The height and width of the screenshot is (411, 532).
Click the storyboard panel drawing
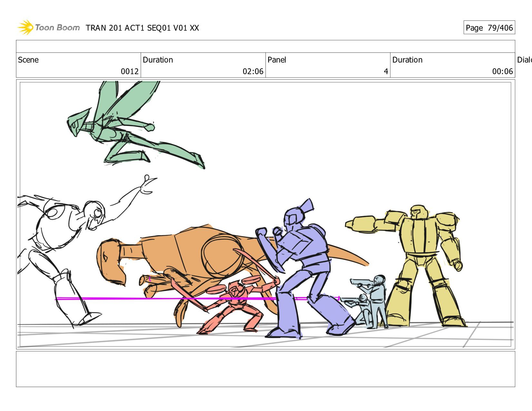265,214
